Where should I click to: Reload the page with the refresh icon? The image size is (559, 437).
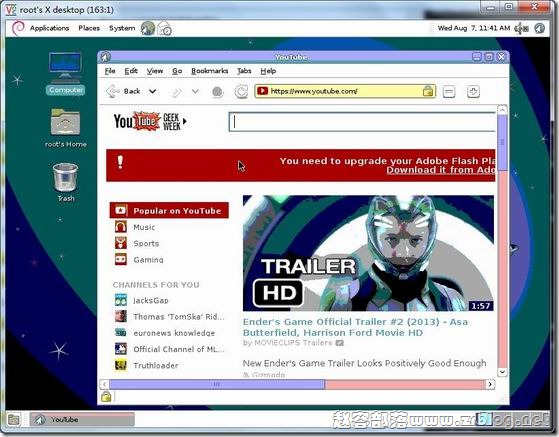point(241,92)
